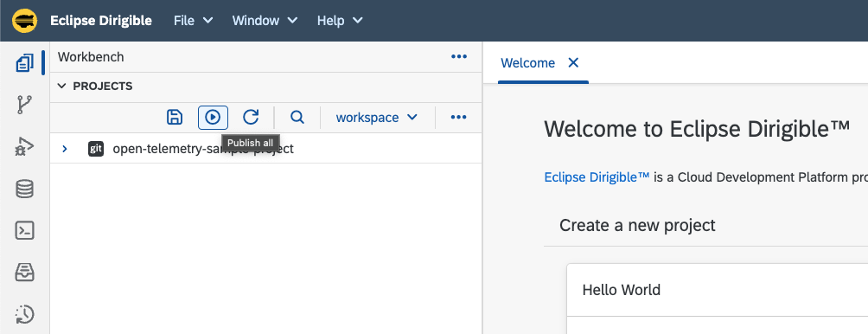Open the Help menu
The height and width of the screenshot is (334, 868).
(340, 21)
